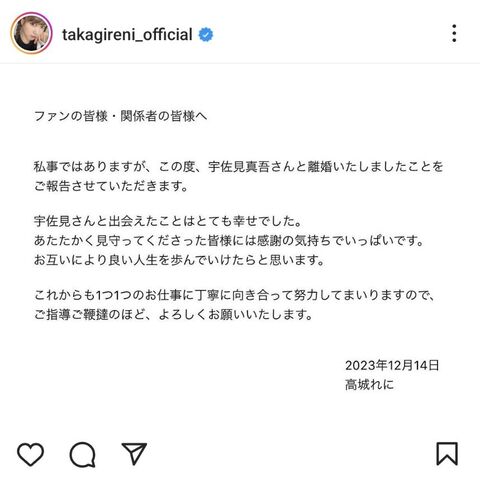Screen dimensions: 480x480
Task: Click the line starting これからも1つ1つ
Action: (235, 295)
